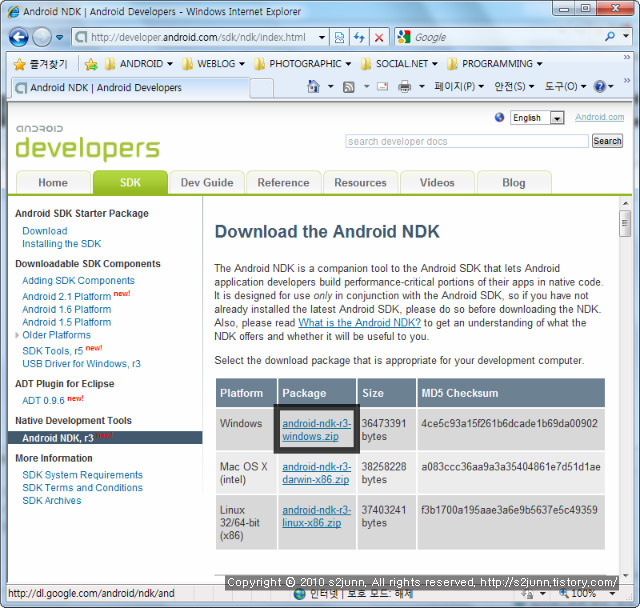Image resolution: width=640 pixels, height=608 pixels.
Task: Select the SDK tab
Action: click(130, 182)
